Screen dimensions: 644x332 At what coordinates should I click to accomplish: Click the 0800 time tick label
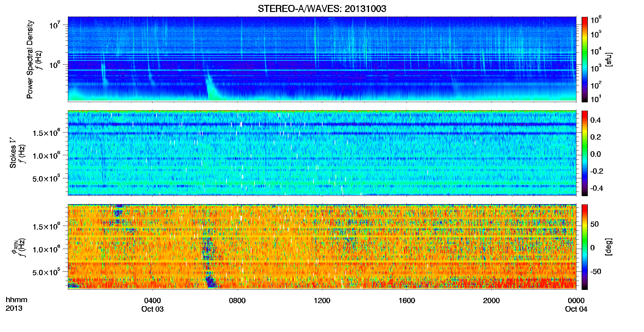click(237, 301)
